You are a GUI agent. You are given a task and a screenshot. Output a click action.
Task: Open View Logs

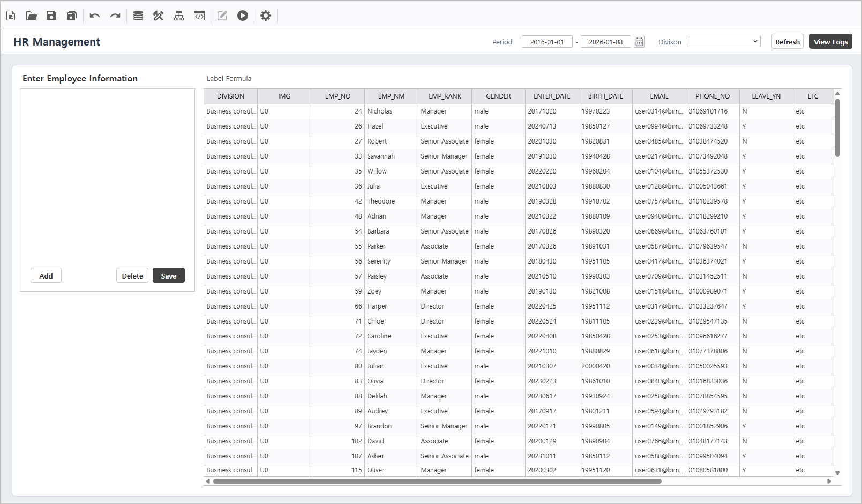coord(830,42)
